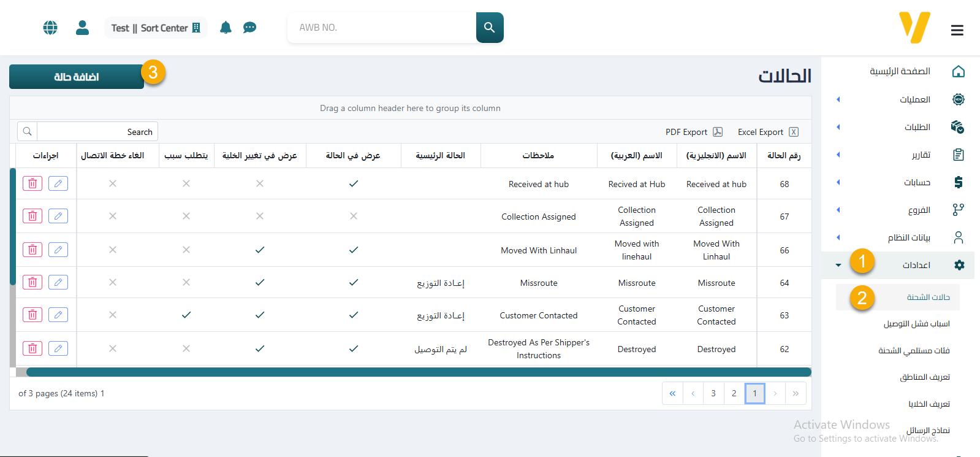Edit the Customer Contacted row 63
The height and width of the screenshot is (457, 980).
click(58, 315)
